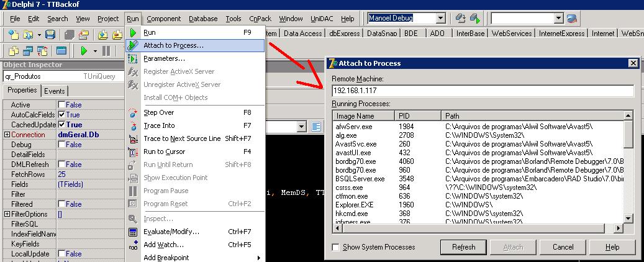Expand the Connection property node
644x262 pixels.
[x=7, y=135]
